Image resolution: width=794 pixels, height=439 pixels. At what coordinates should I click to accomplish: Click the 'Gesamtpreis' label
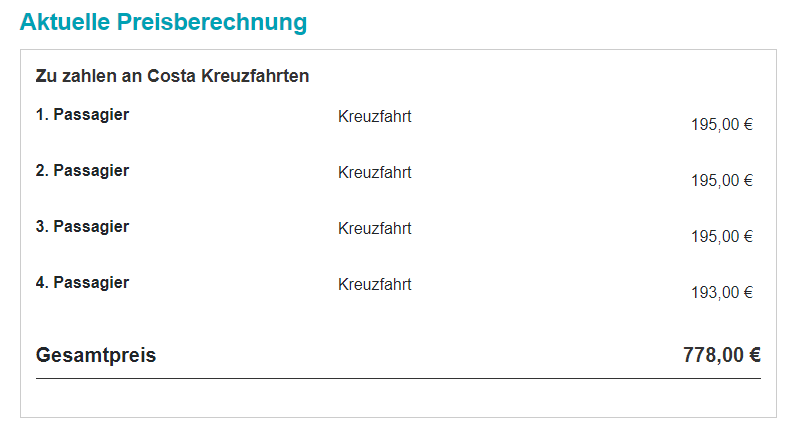click(96, 355)
